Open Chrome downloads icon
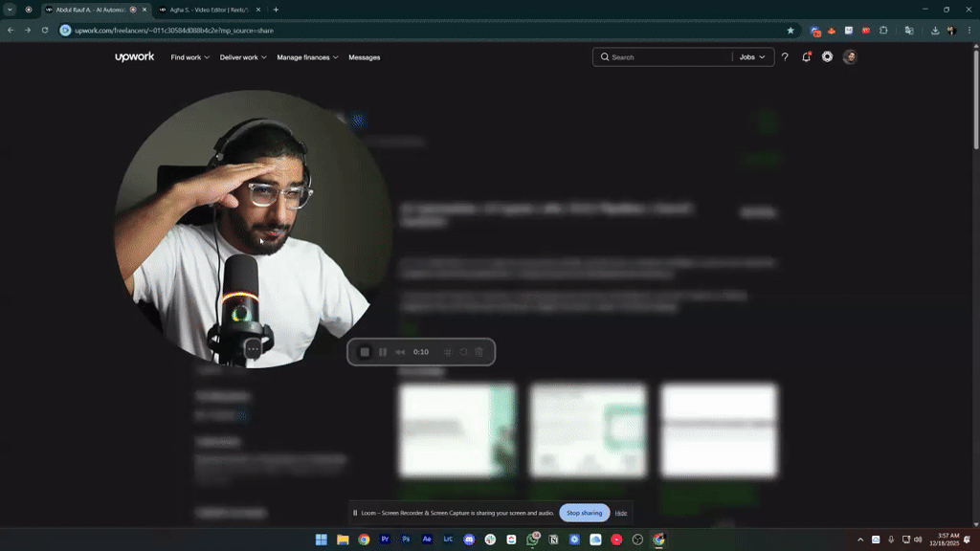 coord(935,30)
